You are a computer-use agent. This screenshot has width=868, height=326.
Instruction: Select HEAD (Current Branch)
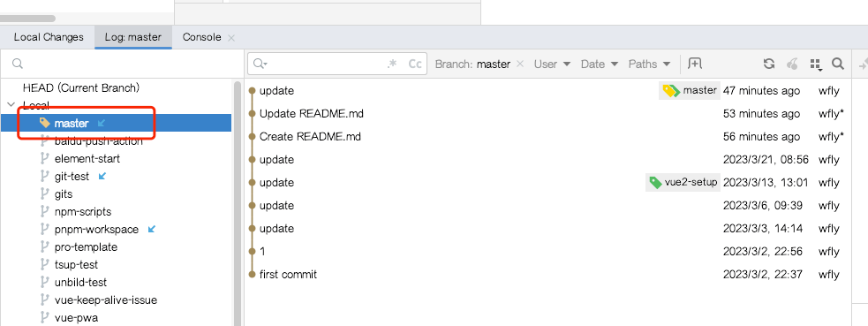(x=81, y=87)
